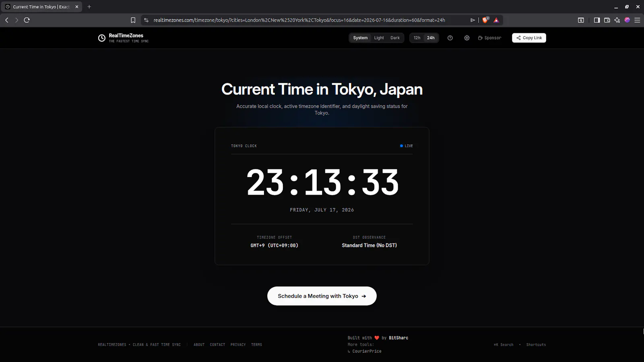
Task: Open the Shortcuts link in footer
Action: tap(536, 345)
